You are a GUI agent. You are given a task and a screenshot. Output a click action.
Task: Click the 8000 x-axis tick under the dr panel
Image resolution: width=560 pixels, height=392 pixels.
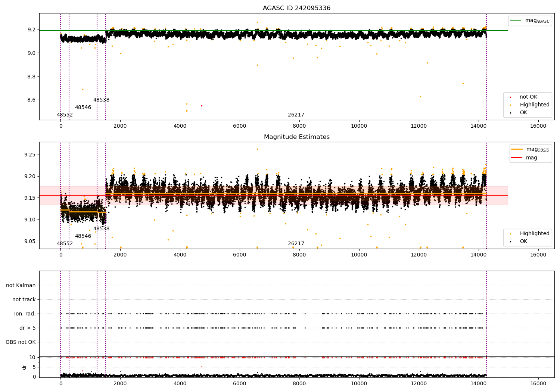click(x=299, y=383)
